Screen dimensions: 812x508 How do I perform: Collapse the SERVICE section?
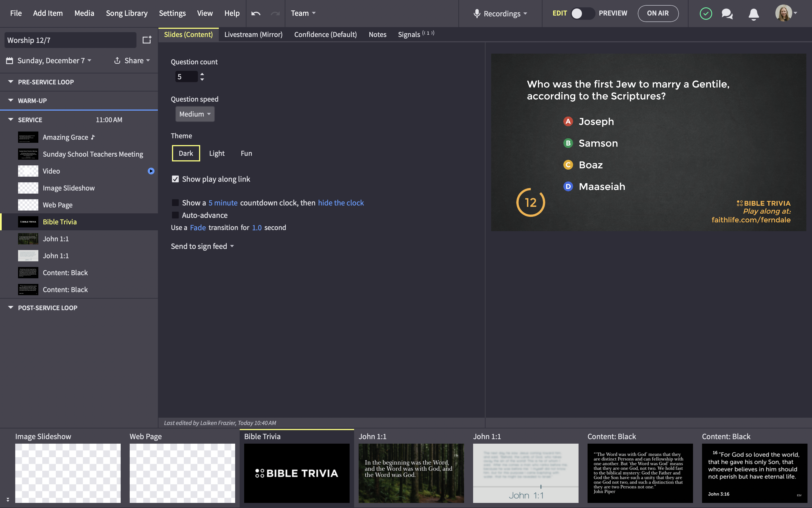coord(11,119)
